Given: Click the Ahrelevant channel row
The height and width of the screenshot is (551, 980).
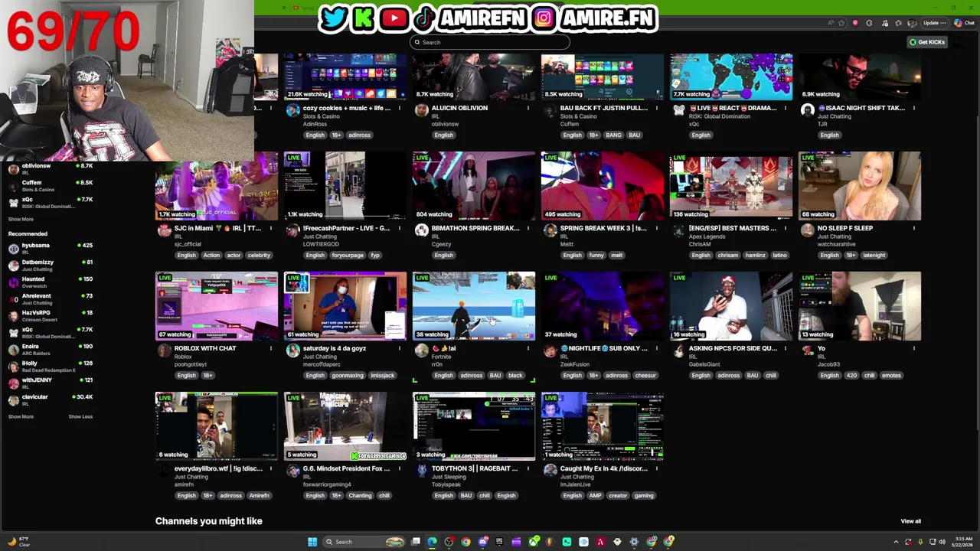Looking at the screenshot, I should tap(51, 299).
